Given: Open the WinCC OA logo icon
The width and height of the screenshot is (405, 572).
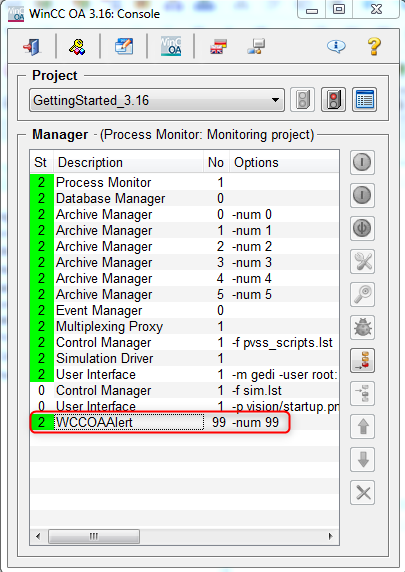Looking at the screenshot, I should (x=171, y=46).
